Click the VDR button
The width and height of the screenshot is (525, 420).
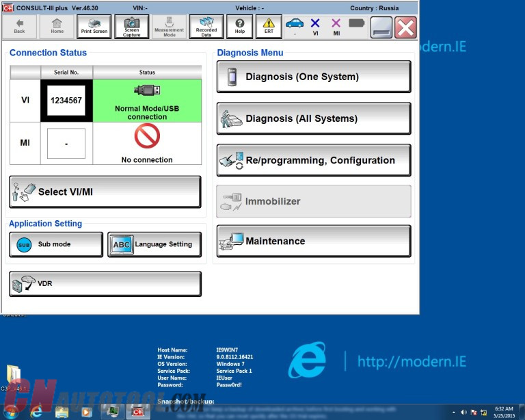105,284
